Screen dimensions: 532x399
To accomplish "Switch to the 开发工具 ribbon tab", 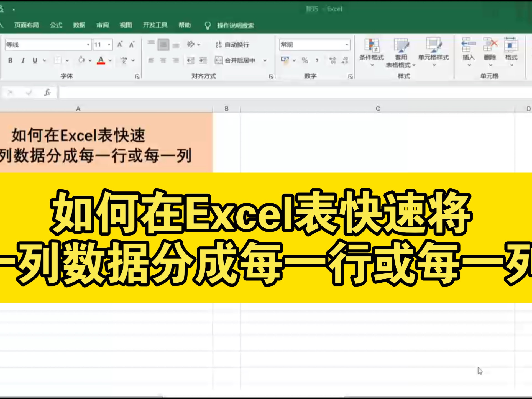I will click(155, 25).
